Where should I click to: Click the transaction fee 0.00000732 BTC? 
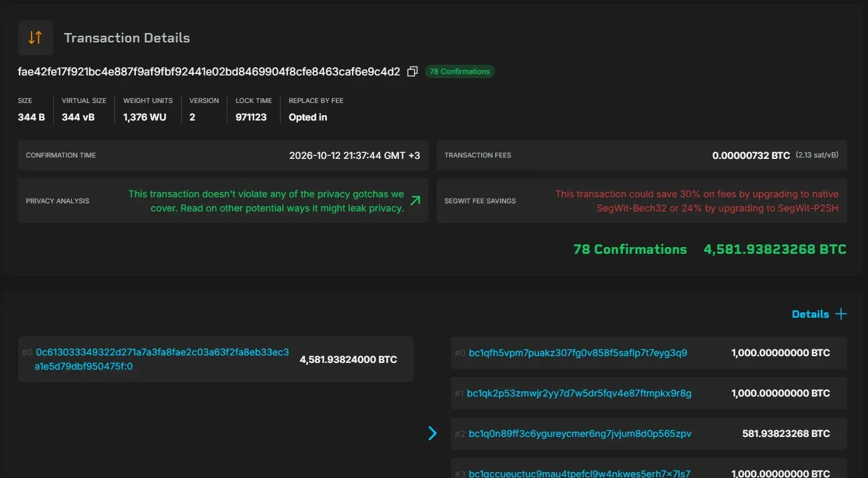[751, 156]
